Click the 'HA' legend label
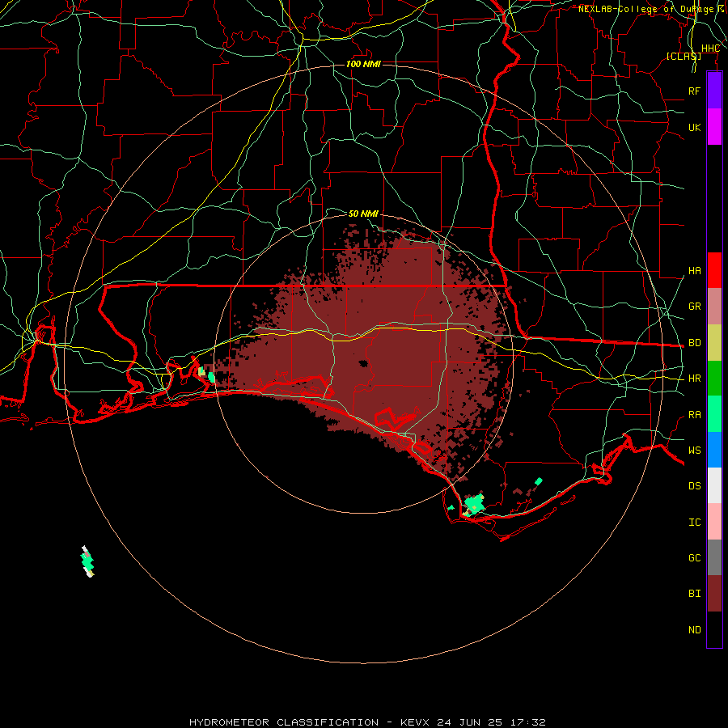This screenshot has width=728, height=728. pos(694,270)
